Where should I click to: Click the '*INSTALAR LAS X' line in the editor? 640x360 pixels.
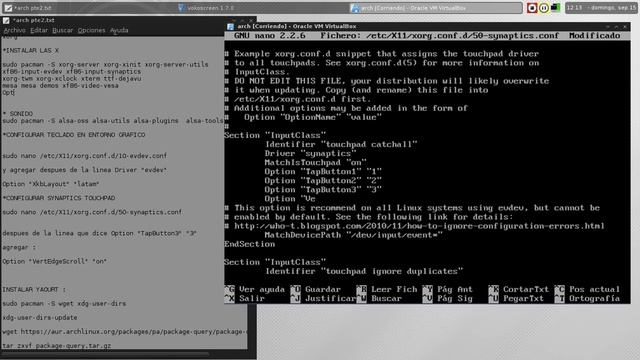pos(31,50)
